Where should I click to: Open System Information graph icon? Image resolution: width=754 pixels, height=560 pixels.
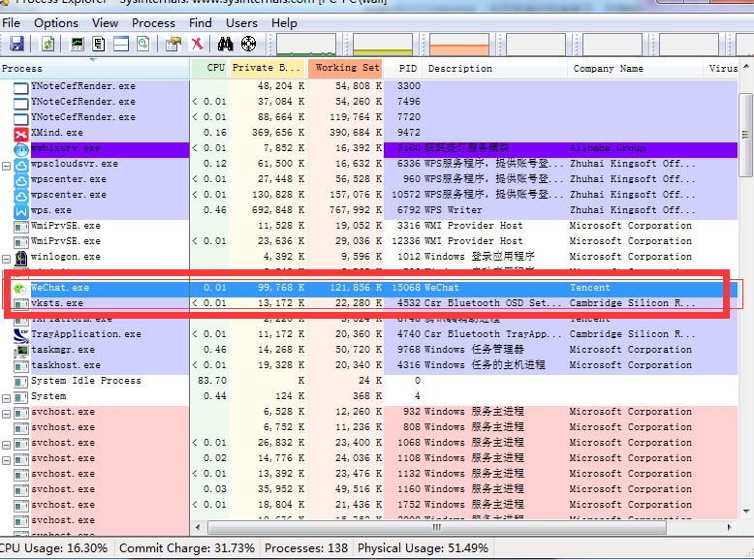tap(77, 45)
